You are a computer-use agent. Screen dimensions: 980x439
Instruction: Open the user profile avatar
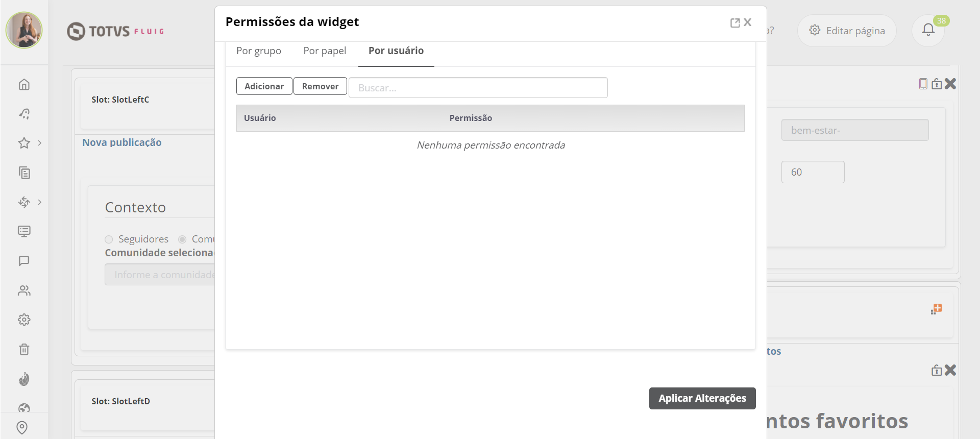tap(24, 30)
